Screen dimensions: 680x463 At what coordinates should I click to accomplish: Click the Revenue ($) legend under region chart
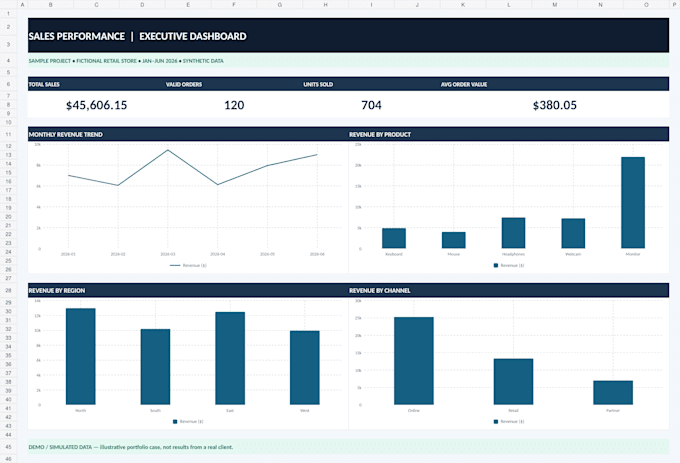tap(188, 421)
